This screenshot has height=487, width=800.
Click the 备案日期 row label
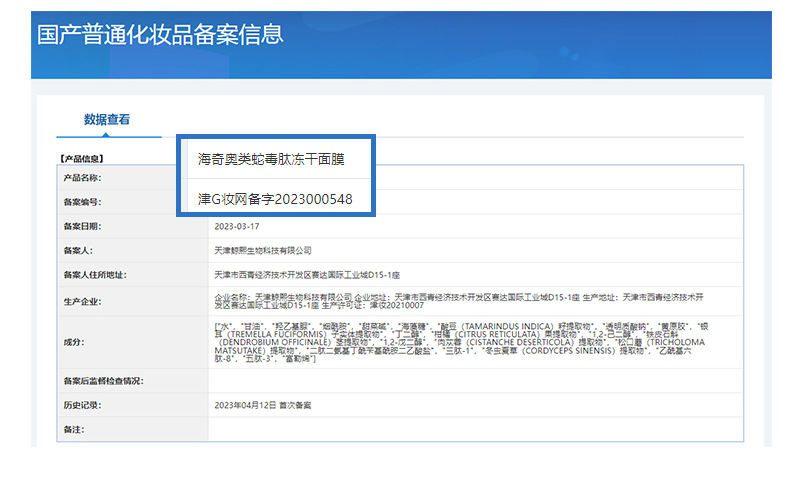[82, 226]
